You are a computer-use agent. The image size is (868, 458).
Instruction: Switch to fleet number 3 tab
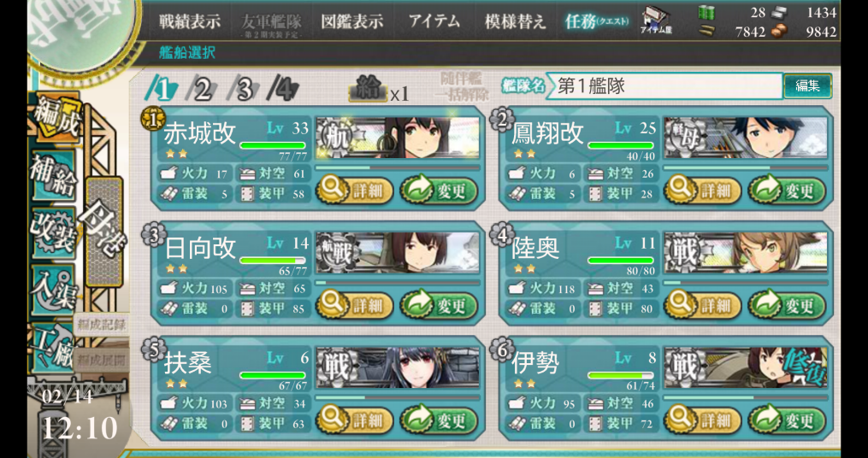[x=241, y=90]
